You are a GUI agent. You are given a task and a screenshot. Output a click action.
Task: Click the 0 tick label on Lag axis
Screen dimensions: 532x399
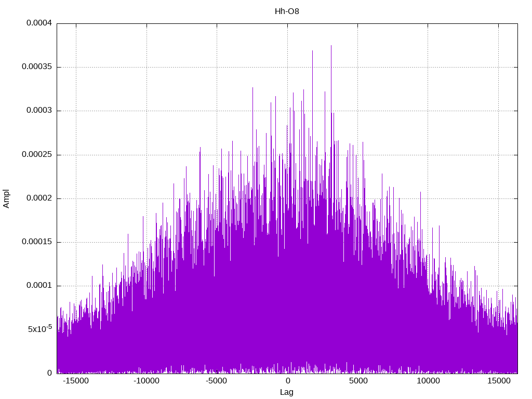(x=287, y=381)
